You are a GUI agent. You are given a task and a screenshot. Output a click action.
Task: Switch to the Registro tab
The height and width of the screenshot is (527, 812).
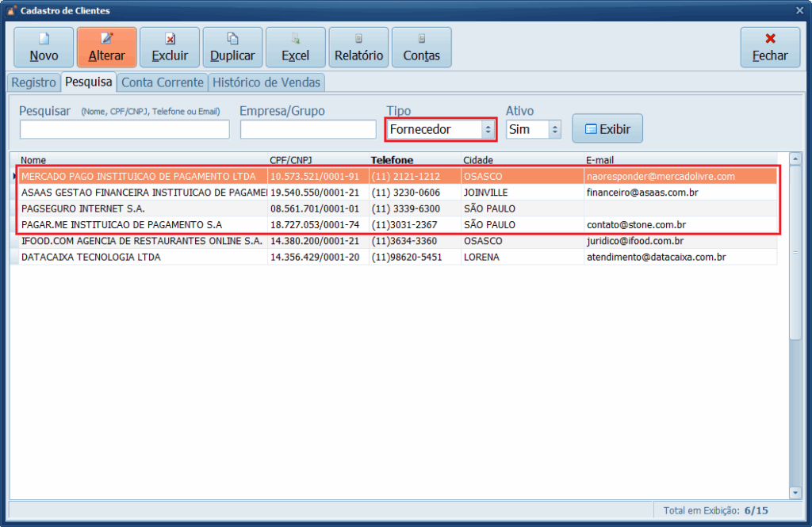[33, 82]
